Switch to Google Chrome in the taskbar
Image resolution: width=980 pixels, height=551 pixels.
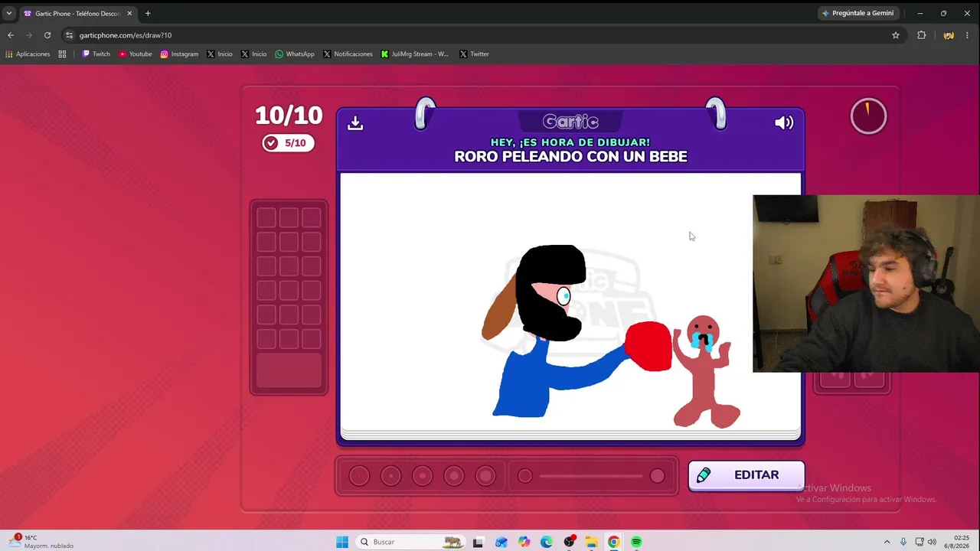614,542
